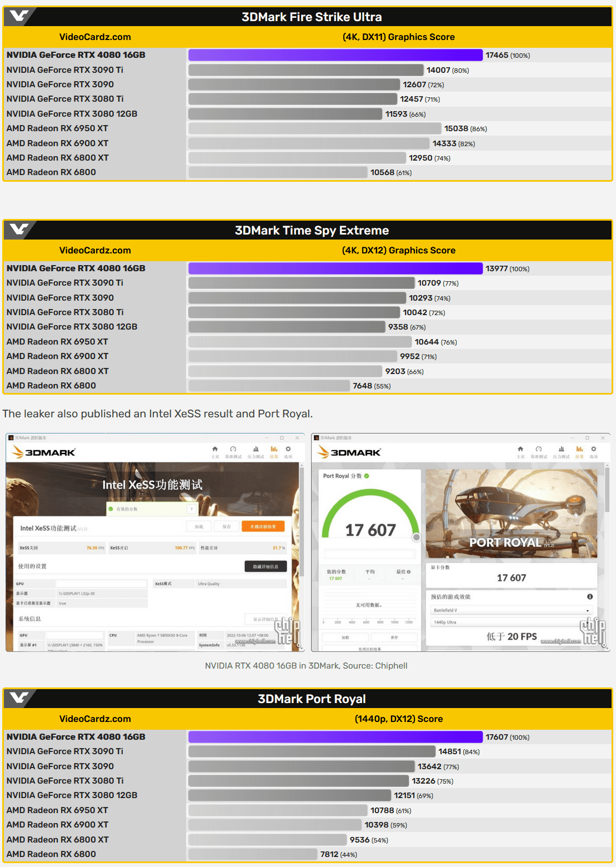The image size is (616, 867).
Task: Click the "3DMark Port Royal" chart title
Action: coord(312,699)
